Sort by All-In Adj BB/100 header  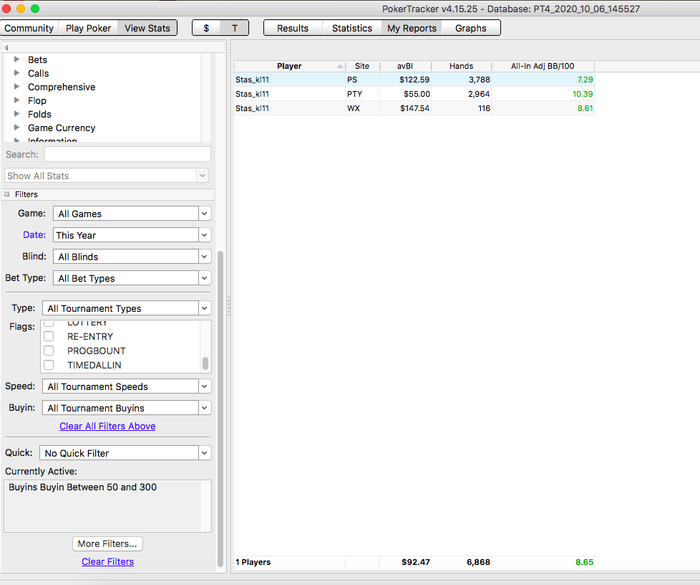543,66
